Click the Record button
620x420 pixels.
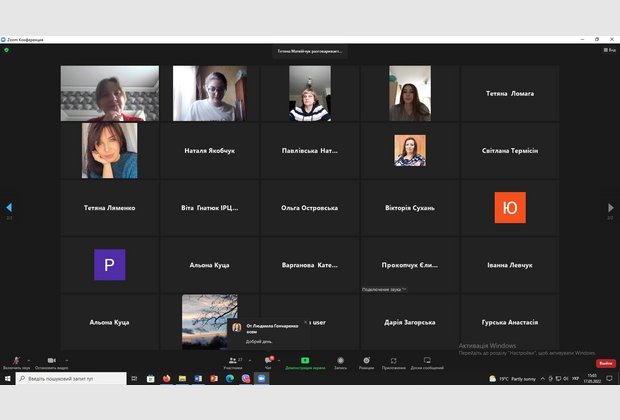click(340, 361)
